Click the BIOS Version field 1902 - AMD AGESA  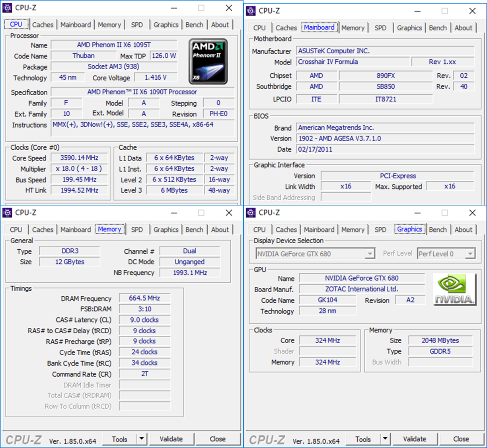[385, 139]
